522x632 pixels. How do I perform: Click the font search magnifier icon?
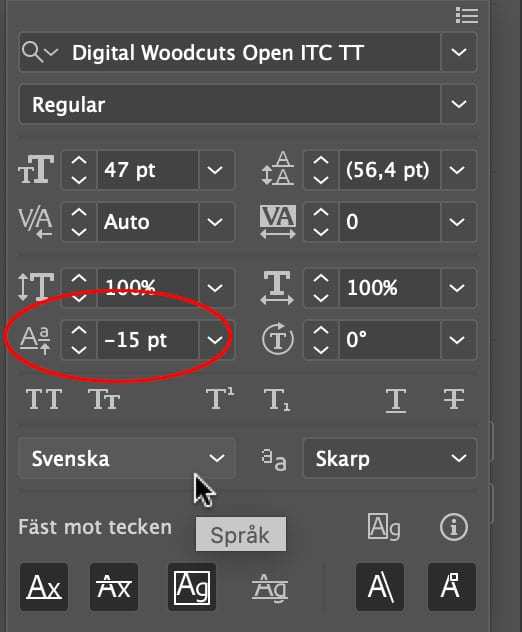click(x=32, y=52)
